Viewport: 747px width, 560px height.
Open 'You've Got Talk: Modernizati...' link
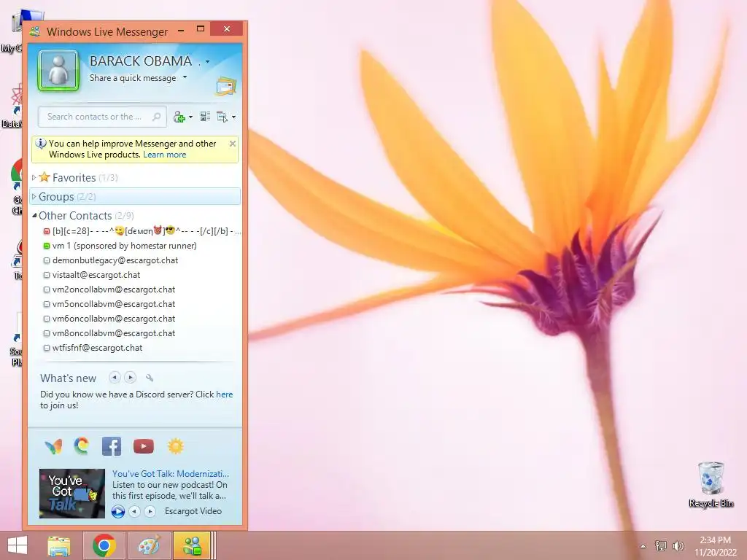tap(171, 474)
